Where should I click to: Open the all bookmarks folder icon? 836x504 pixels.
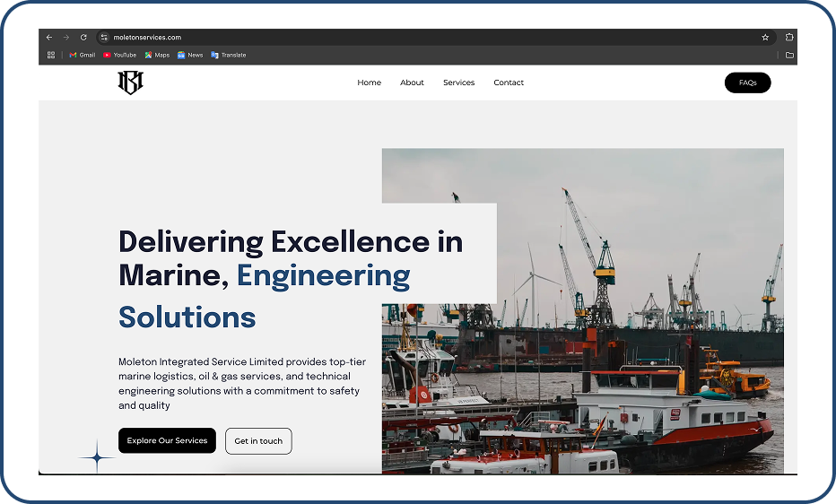[x=789, y=55]
